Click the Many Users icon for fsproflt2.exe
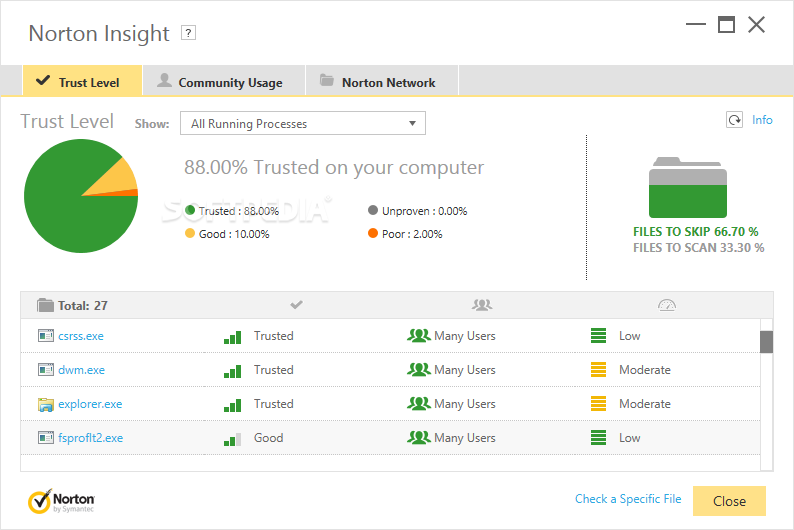 [x=419, y=437]
